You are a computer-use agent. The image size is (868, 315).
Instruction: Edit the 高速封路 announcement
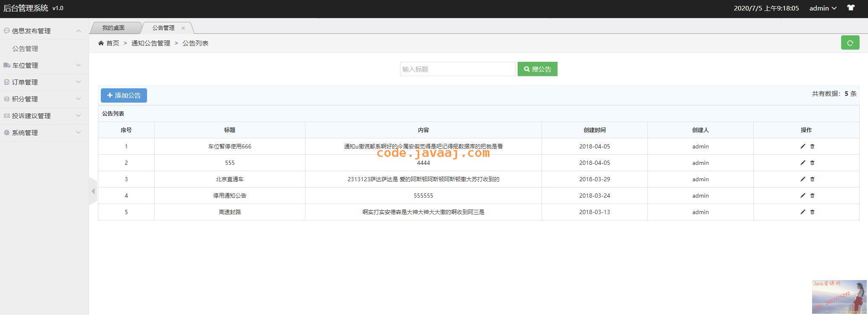[x=802, y=212]
